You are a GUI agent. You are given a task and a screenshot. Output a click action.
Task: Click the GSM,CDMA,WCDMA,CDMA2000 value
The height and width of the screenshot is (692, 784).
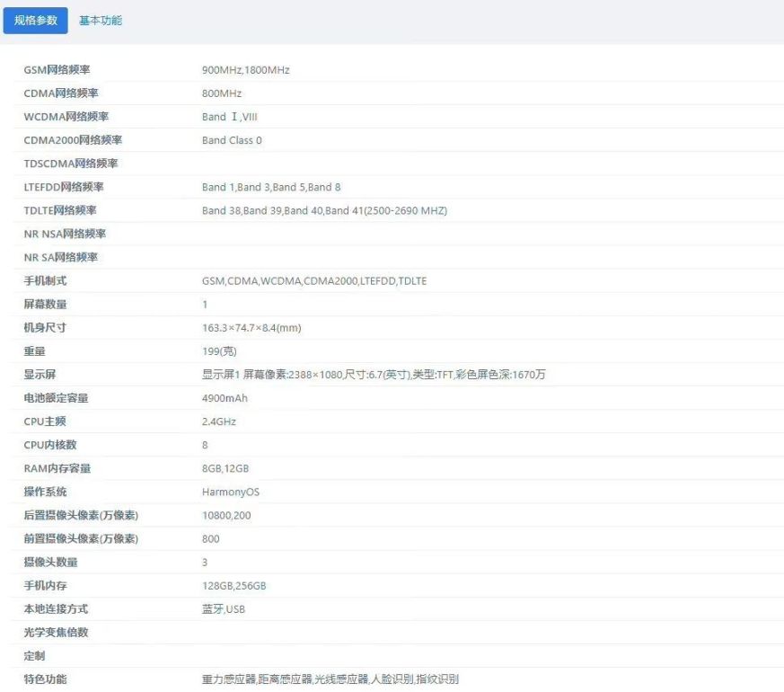click(314, 281)
